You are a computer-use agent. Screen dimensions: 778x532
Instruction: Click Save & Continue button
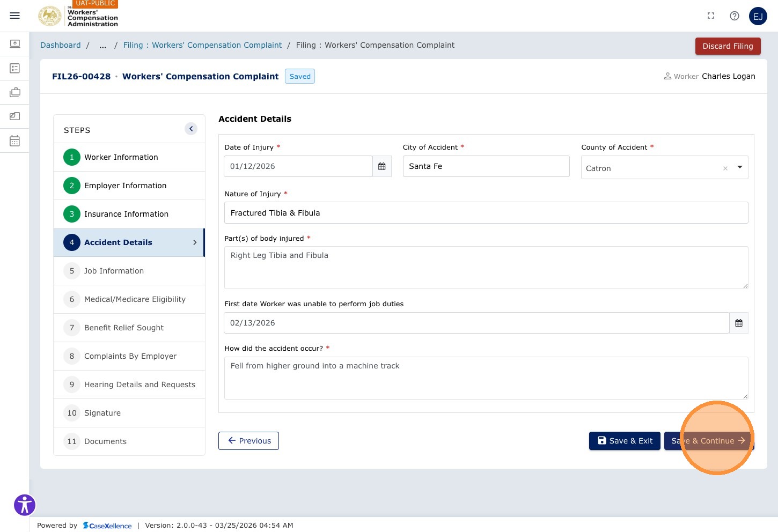[708, 441]
